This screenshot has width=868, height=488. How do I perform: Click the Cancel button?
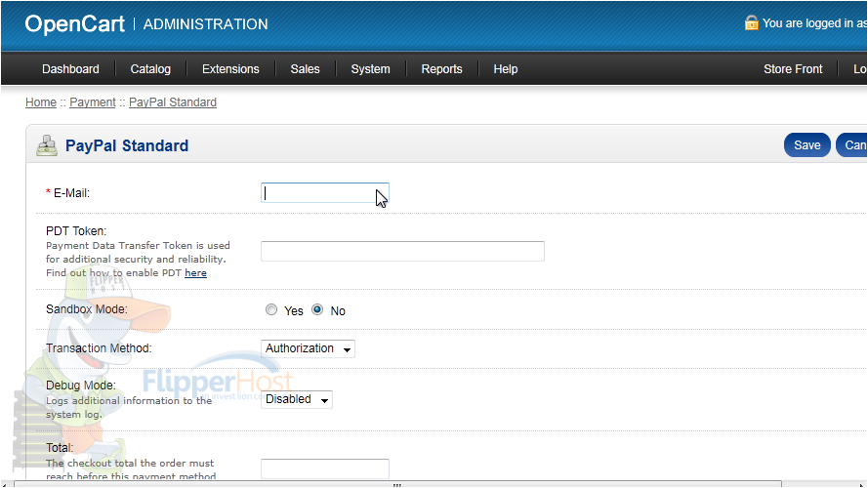coord(852,145)
